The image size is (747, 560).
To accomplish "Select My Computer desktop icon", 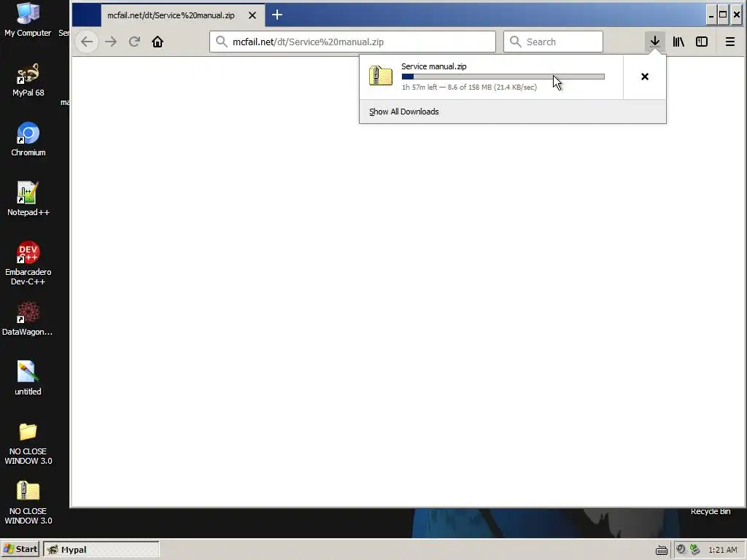I will tap(28, 20).
